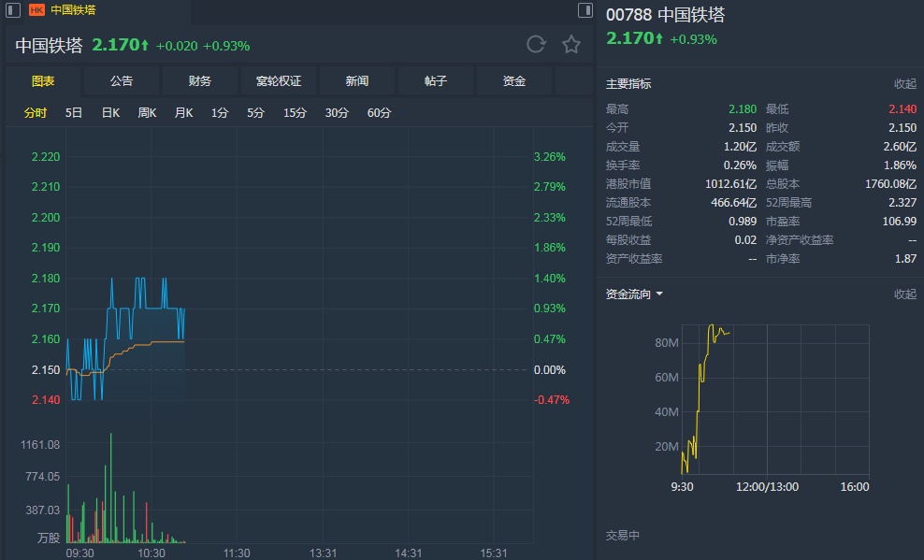Go to the 新闻 tab

click(x=357, y=81)
